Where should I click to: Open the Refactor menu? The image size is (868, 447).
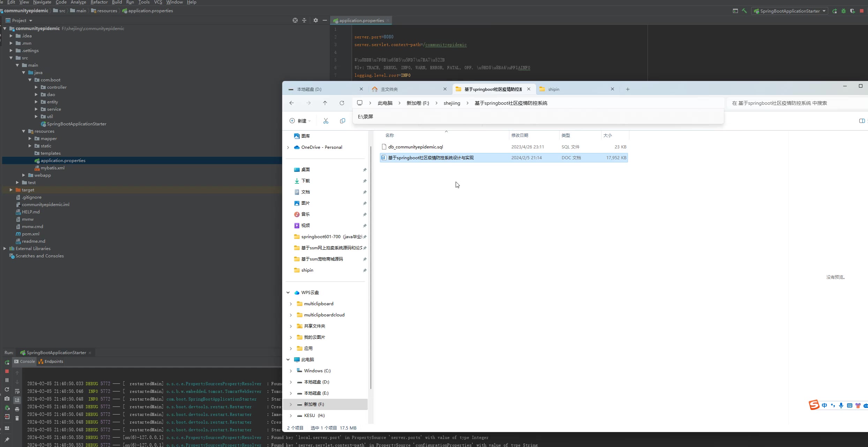click(x=99, y=2)
